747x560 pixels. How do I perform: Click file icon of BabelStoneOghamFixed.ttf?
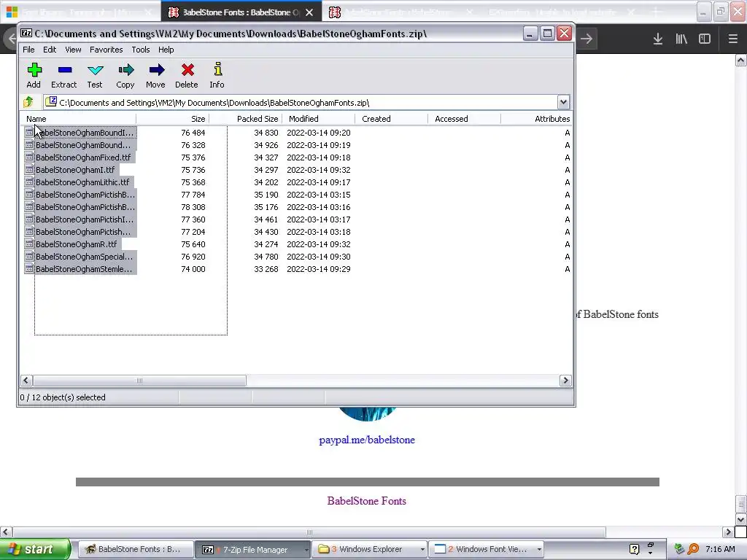[29, 157]
